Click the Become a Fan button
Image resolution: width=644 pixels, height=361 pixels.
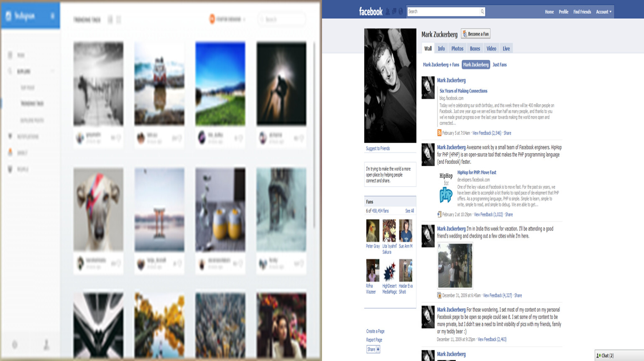click(475, 34)
